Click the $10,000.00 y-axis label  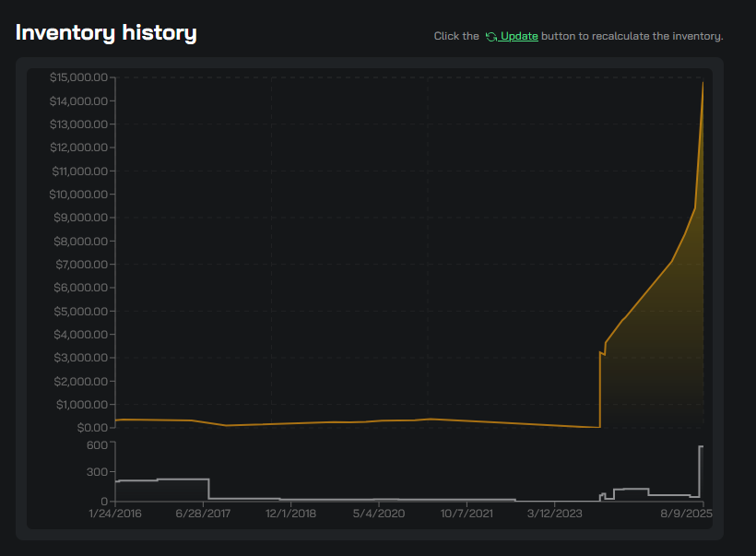tap(78, 195)
